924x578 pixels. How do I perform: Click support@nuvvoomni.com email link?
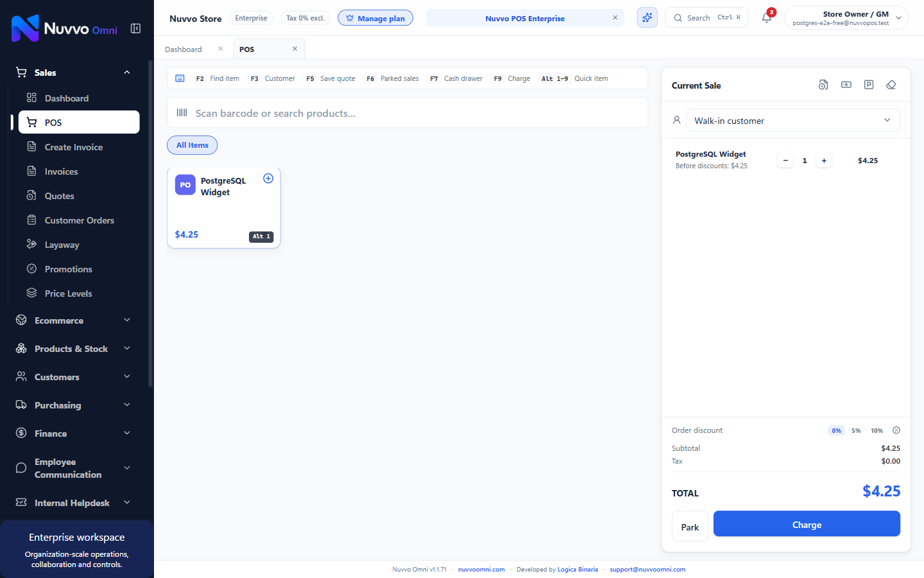click(647, 570)
